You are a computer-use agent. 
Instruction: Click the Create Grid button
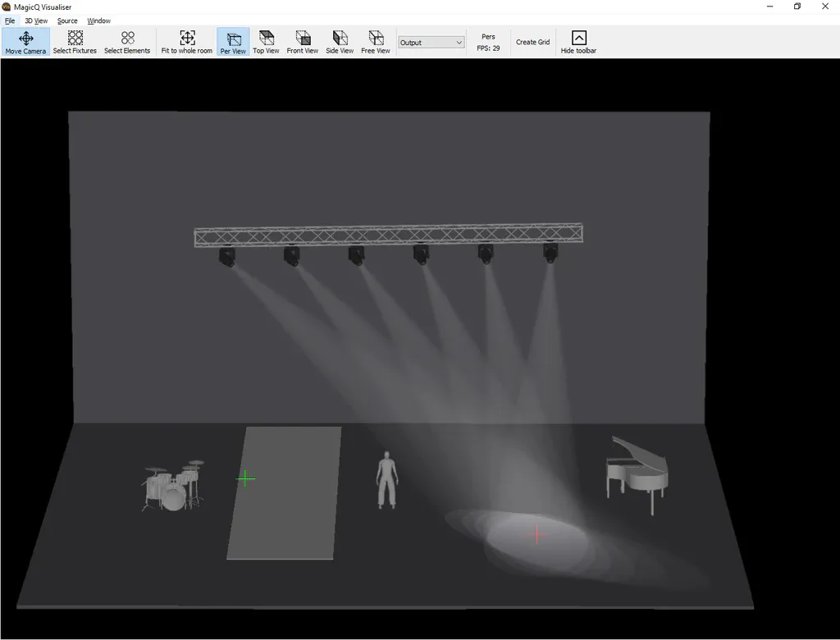[532, 43]
